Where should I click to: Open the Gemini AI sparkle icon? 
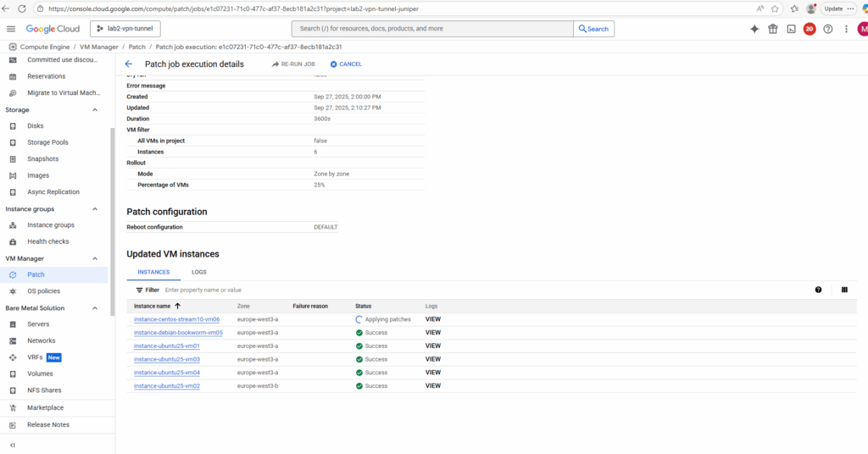click(x=754, y=29)
